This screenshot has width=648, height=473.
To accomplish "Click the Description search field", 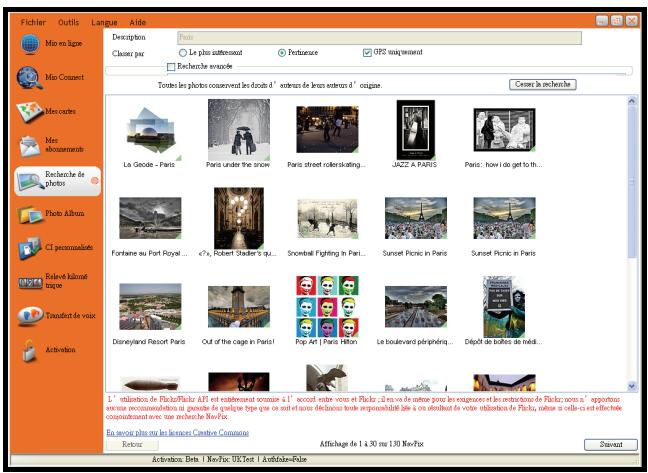I will click(379, 38).
